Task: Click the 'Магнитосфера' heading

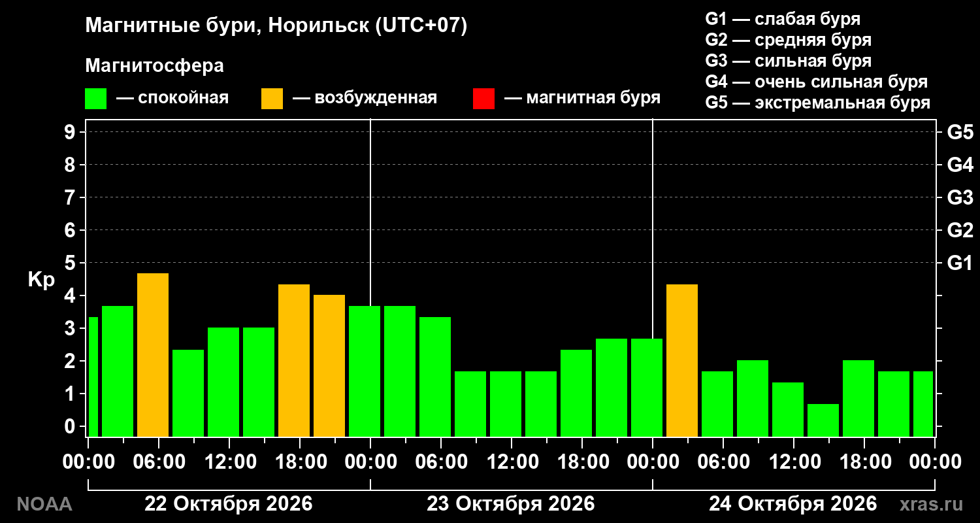Action: [x=154, y=66]
